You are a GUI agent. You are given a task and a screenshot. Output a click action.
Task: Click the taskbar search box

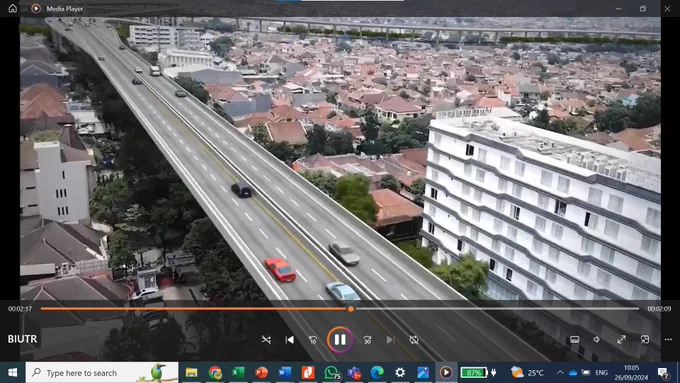[x=102, y=373]
